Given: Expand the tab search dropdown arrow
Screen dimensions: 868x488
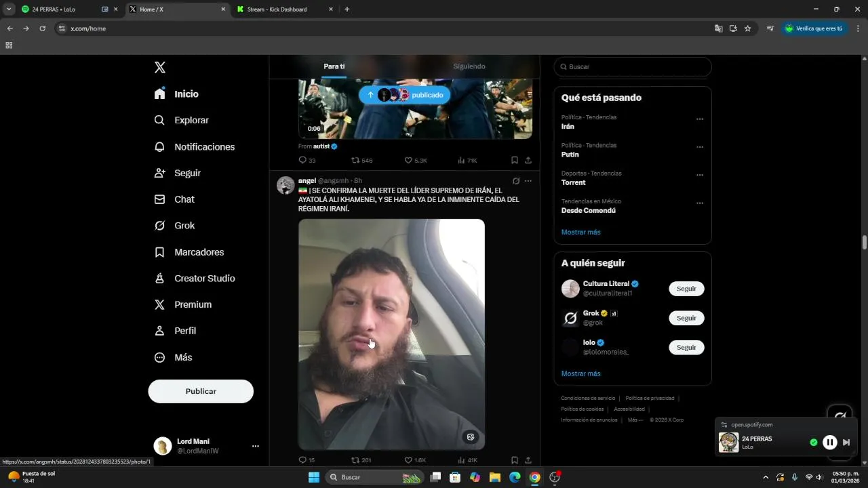Looking at the screenshot, I should click(x=9, y=9).
